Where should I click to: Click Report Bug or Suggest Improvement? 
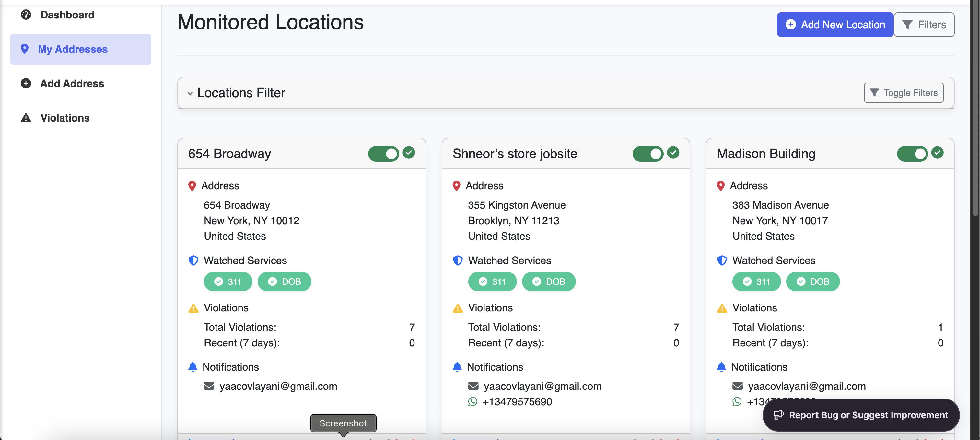pos(861,415)
